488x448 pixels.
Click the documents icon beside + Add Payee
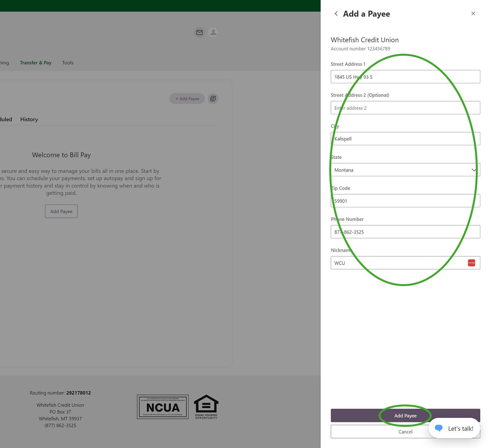point(213,99)
